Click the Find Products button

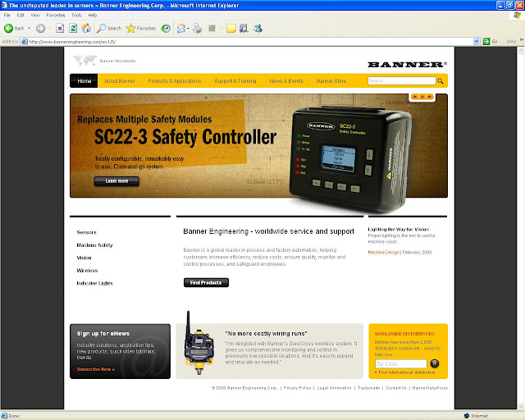click(206, 283)
